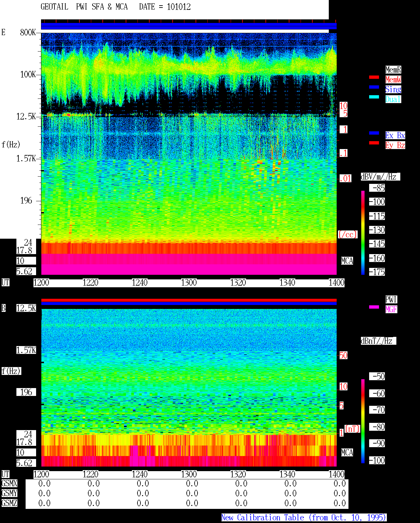Click the MCA label beside the B panel

point(347,452)
